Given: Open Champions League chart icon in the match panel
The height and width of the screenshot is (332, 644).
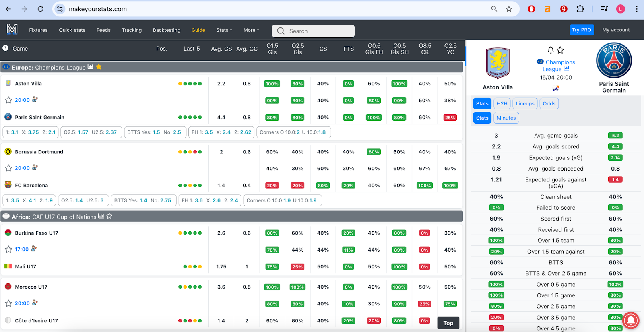Looking at the screenshot, I should pos(566,69).
